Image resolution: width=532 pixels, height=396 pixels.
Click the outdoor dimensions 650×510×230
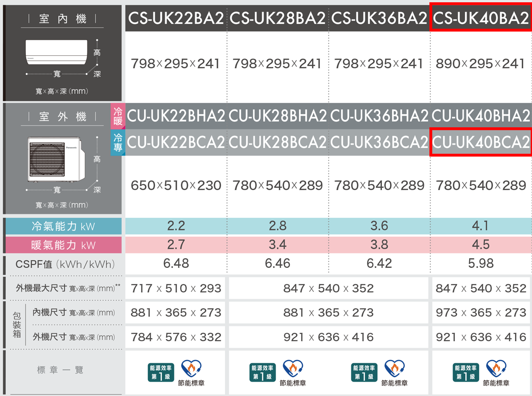pyautogui.click(x=176, y=185)
